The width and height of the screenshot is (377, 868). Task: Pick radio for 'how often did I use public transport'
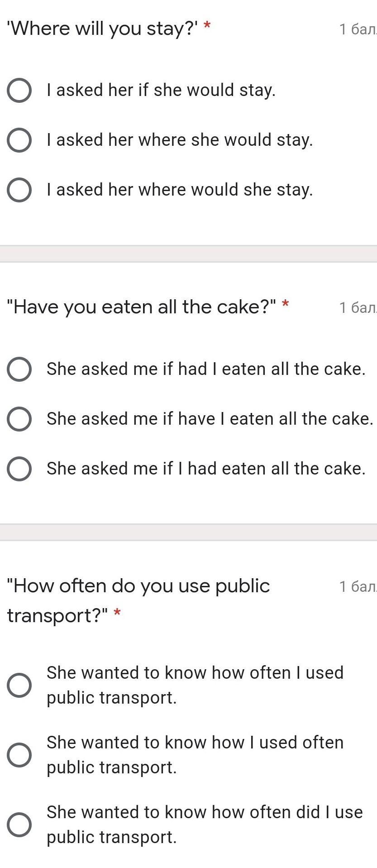click(x=19, y=825)
